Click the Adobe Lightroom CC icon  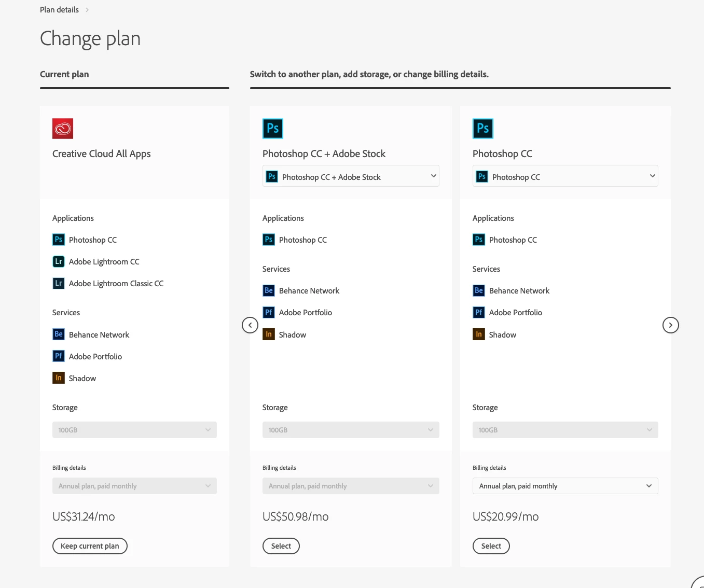point(59,261)
